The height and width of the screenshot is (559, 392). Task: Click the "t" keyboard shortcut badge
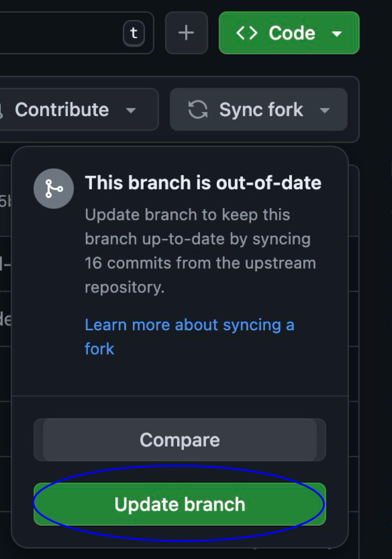[134, 33]
